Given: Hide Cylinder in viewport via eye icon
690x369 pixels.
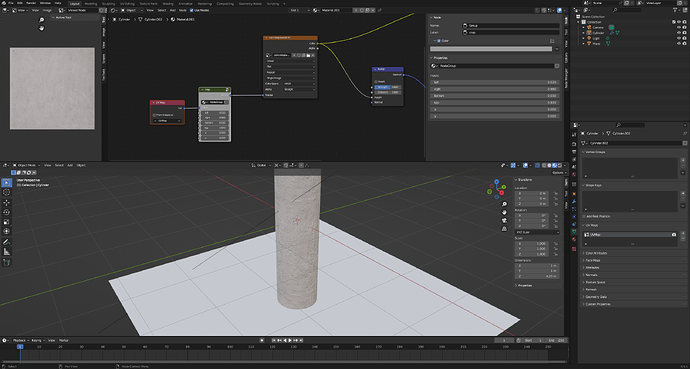Looking at the screenshot, I should coord(679,33).
